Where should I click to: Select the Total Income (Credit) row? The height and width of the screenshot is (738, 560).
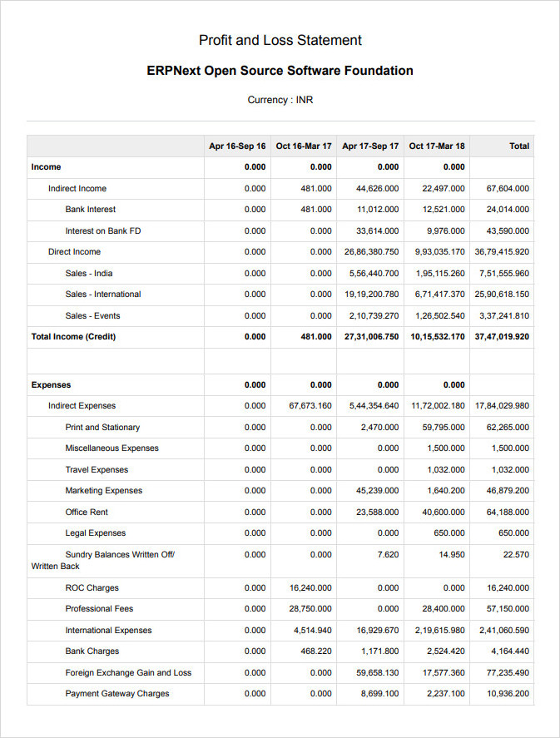(x=280, y=337)
